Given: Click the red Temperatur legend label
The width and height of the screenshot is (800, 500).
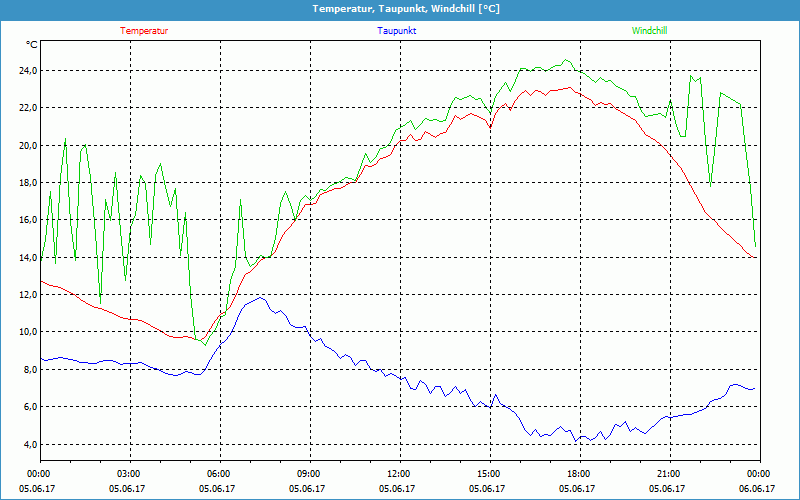Looking at the screenshot, I should pos(144,31).
